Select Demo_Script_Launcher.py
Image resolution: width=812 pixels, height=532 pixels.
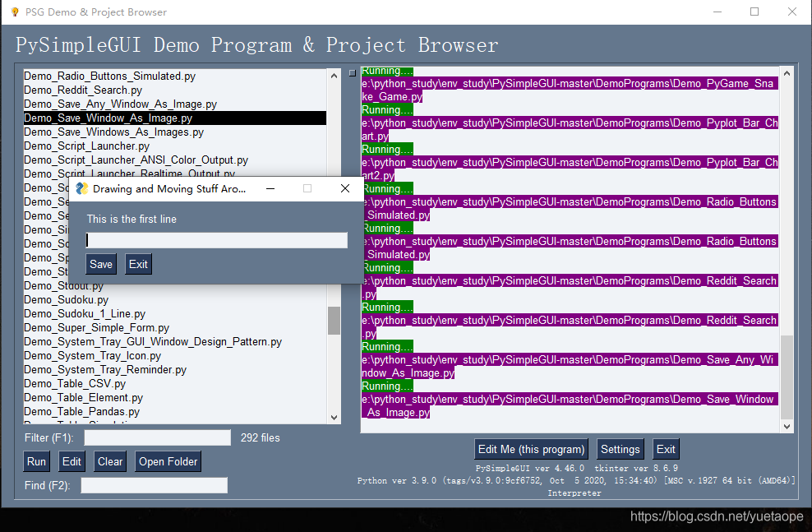tap(175, 146)
